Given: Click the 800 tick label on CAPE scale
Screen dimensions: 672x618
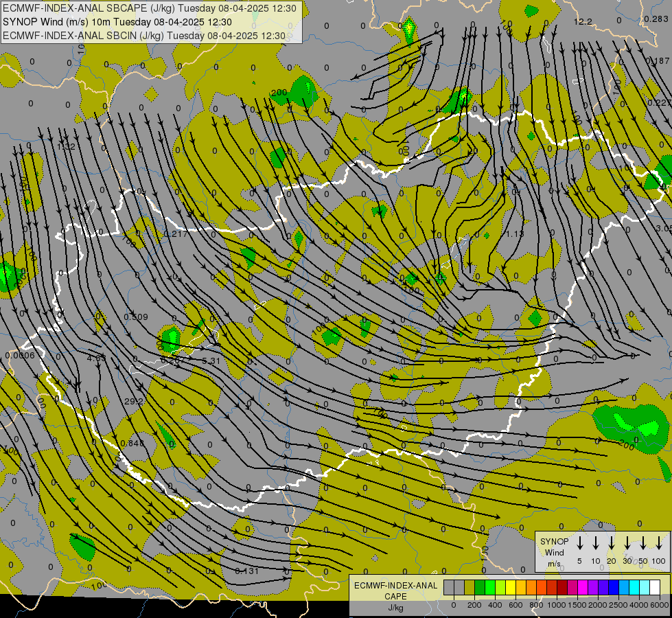Looking at the screenshot, I should (x=536, y=605).
